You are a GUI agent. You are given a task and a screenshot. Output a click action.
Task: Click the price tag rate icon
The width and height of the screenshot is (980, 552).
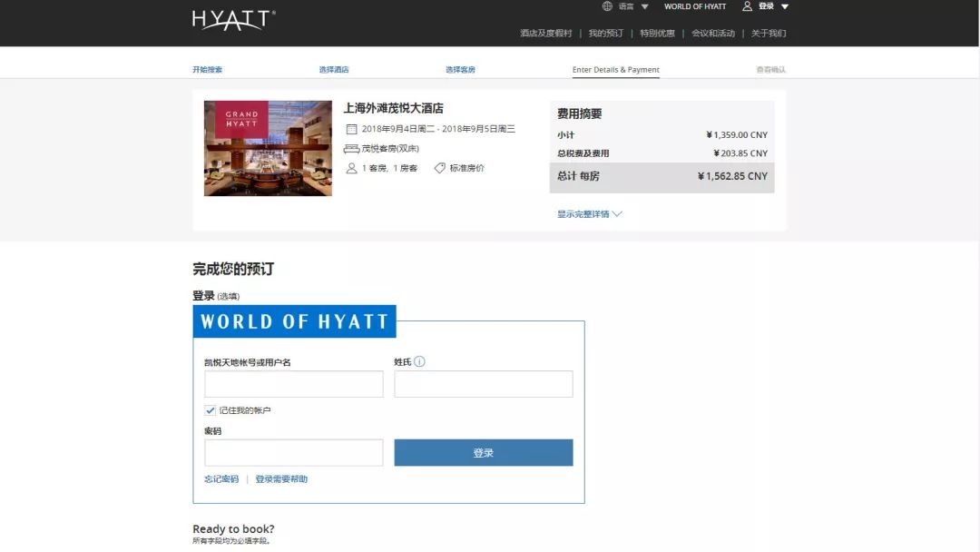tap(440, 168)
